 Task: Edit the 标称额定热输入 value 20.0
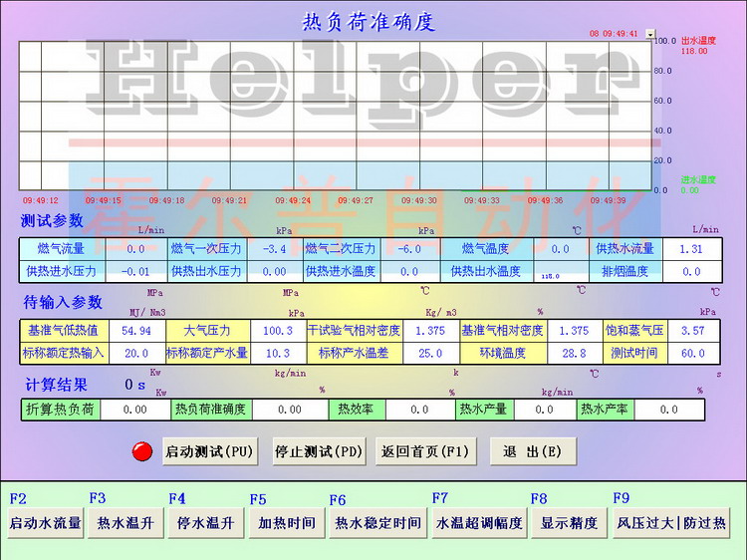[137, 353]
